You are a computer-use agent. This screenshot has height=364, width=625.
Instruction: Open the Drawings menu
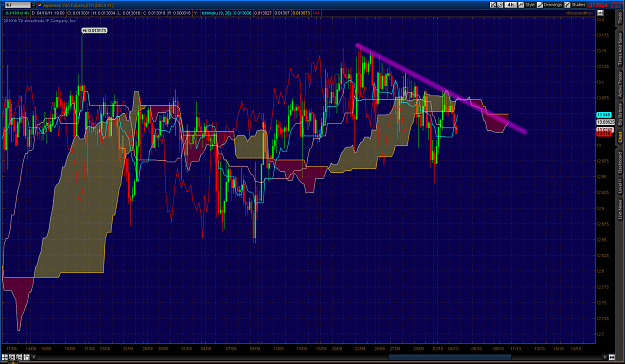coord(553,5)
